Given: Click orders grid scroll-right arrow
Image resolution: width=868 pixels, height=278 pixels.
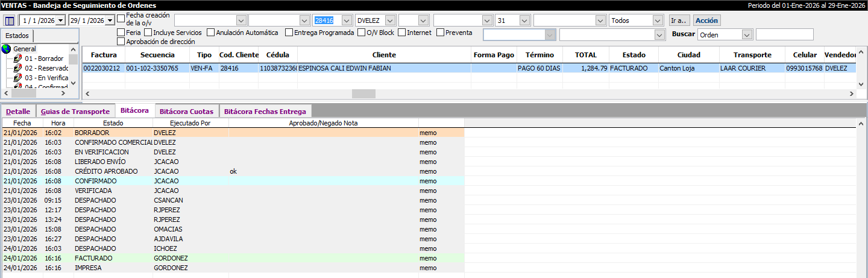Looking at the screenshot, I should click(x=851, y=94).
